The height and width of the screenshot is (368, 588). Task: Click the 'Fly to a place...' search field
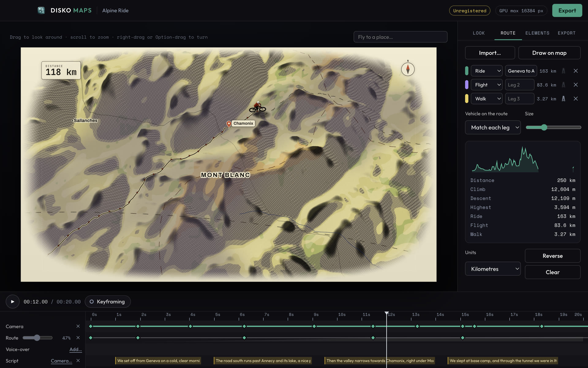pos(400,37)
